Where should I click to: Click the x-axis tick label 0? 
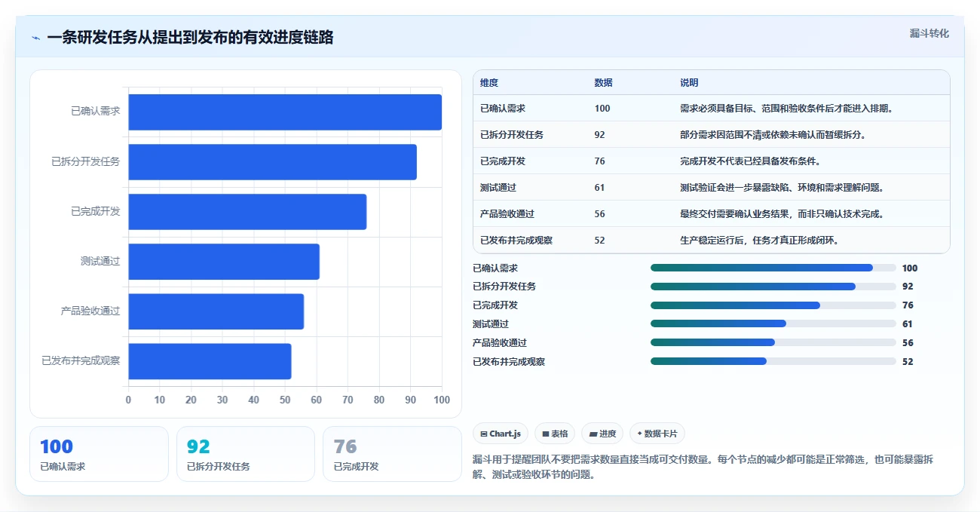point(128,400)
